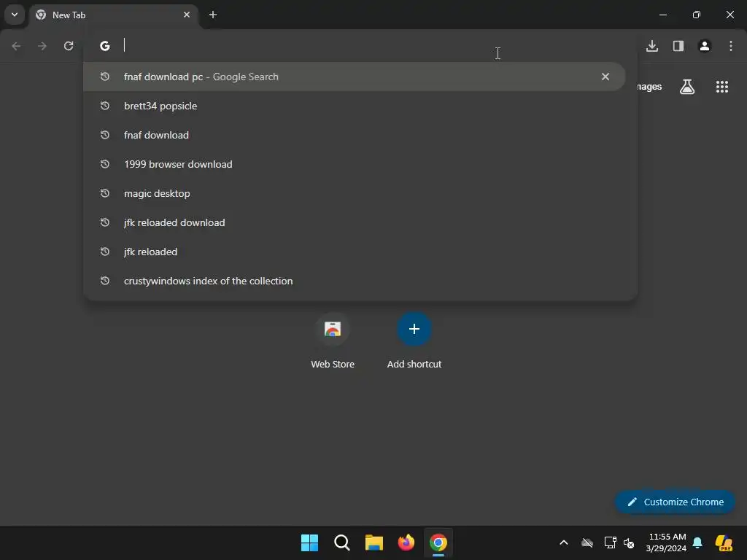Open the profile avatar menu
The height and width of the screenshot is (560, 747).
pyautogui.click(x=705, y=46)
